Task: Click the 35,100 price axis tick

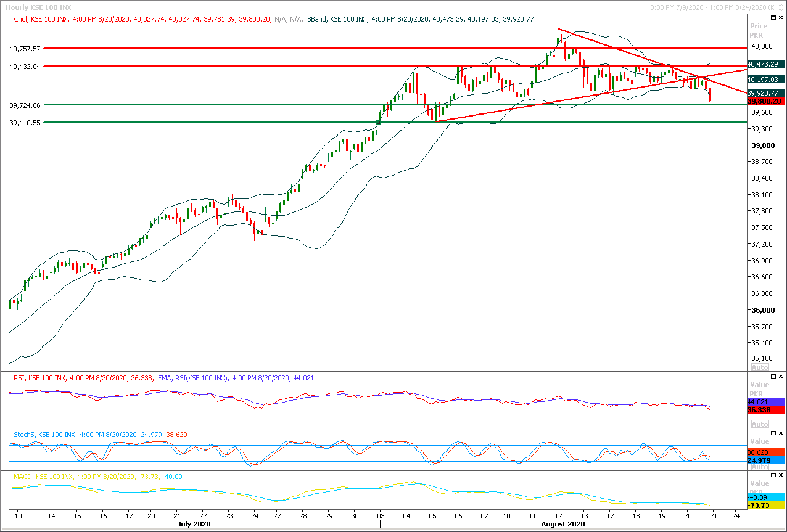Action: (762, 359)
